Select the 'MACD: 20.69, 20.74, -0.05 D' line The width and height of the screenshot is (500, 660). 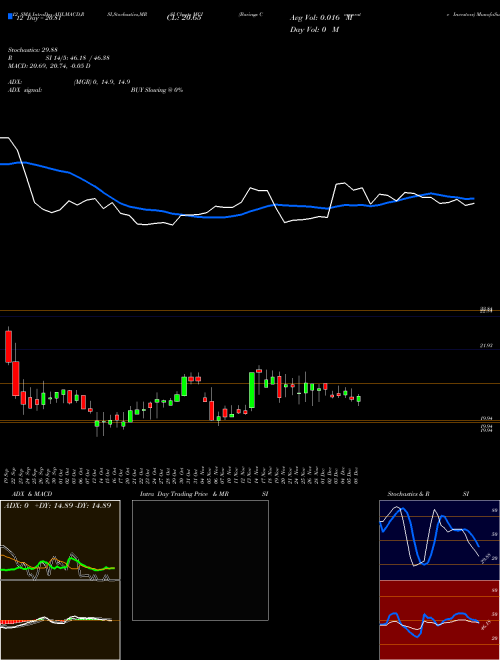[49, 66]
